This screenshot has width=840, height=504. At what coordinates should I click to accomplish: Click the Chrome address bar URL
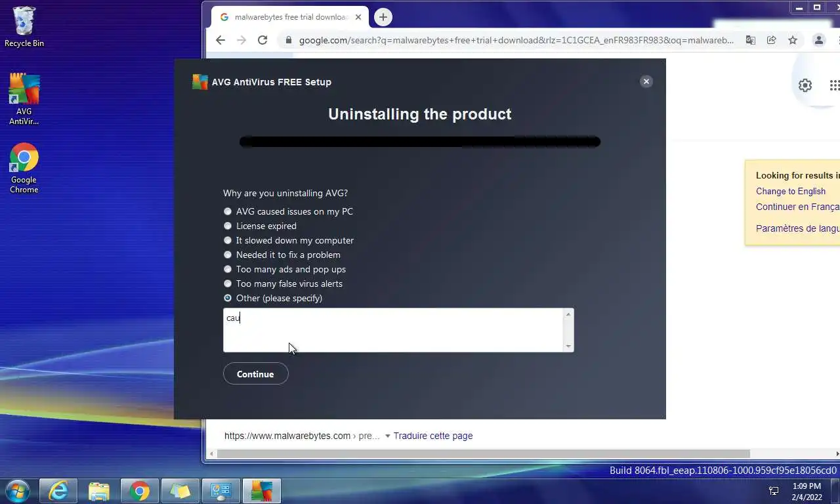point(516,40)
